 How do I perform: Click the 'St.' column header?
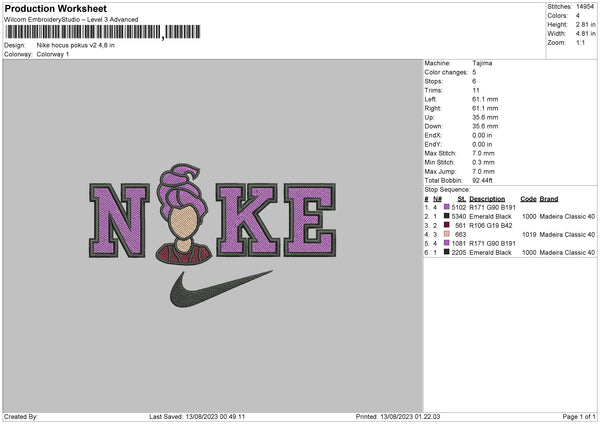pyautogui.click(x=461, y=199)
